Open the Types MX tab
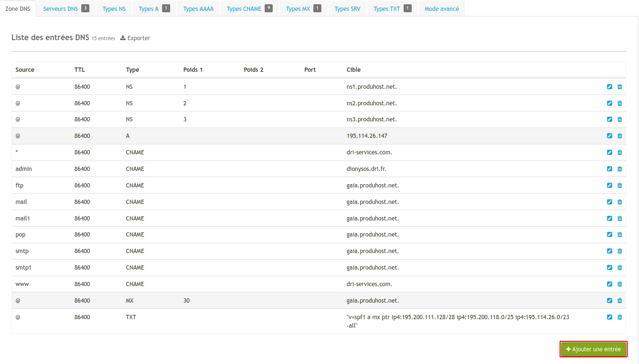Screen dimensions: 639x364 303,8
